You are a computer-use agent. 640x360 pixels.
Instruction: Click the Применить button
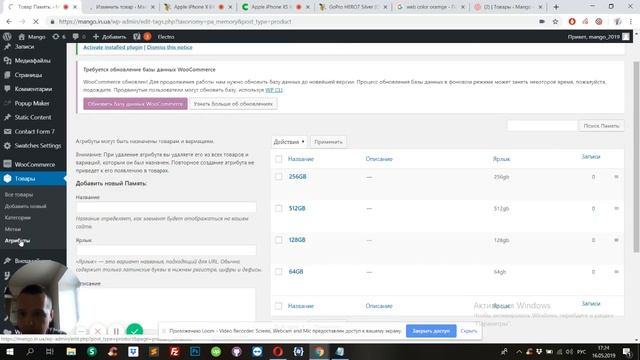328,142
